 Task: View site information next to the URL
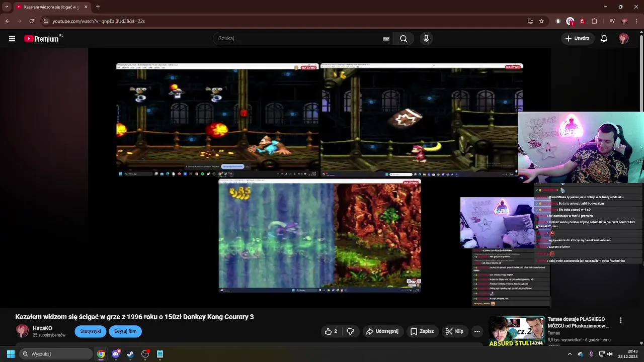46,21
